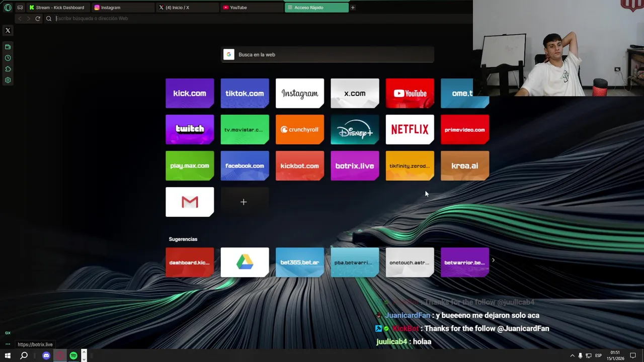The height and width of the screenshot is (362, 644).
Task: Open the kickbot.com speed dial tile
Action: pos(300,166)
